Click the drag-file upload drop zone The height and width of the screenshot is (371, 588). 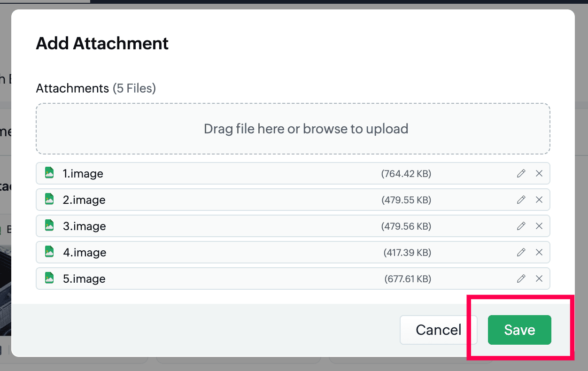[x=293, y=129]
